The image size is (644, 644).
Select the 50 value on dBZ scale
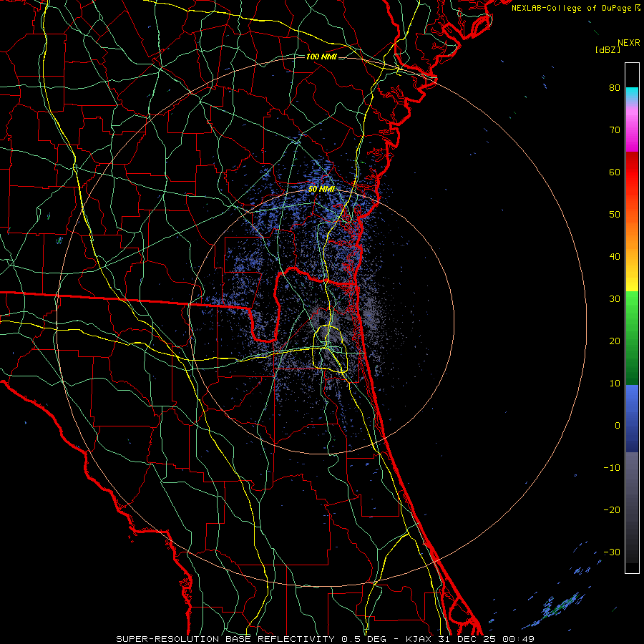click(x=615, y=215)
